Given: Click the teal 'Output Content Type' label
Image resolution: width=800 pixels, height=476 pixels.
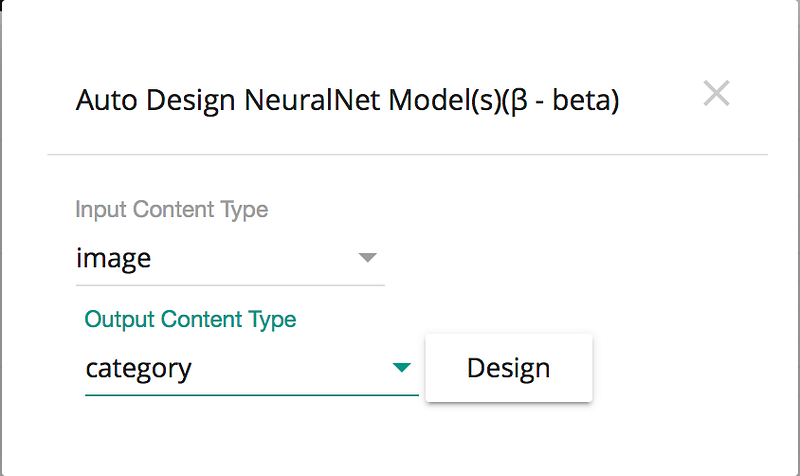Looking at the screenshot, I should pos(190,320).
